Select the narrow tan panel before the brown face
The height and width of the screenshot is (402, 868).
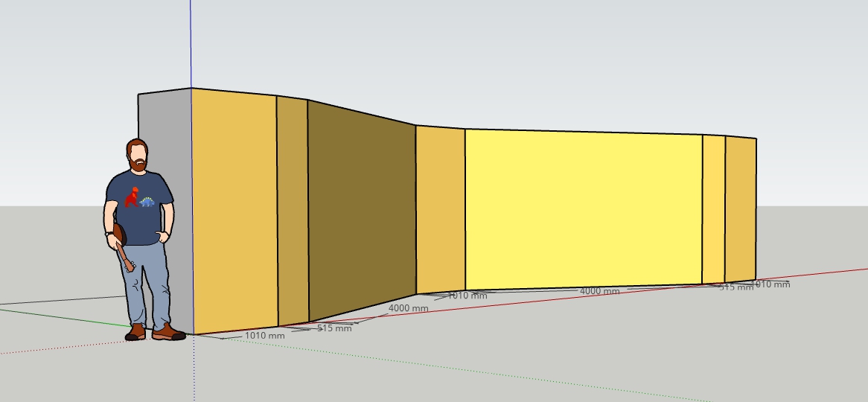point(293,212)
